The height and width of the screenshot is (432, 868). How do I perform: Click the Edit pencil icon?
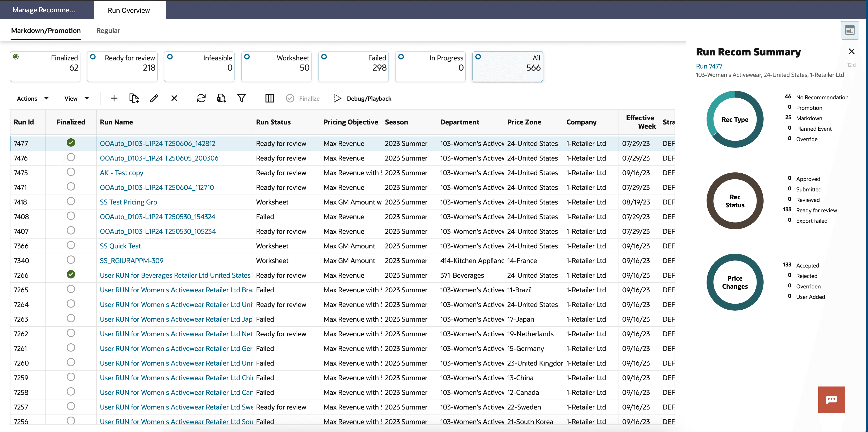tap(154, 98)
